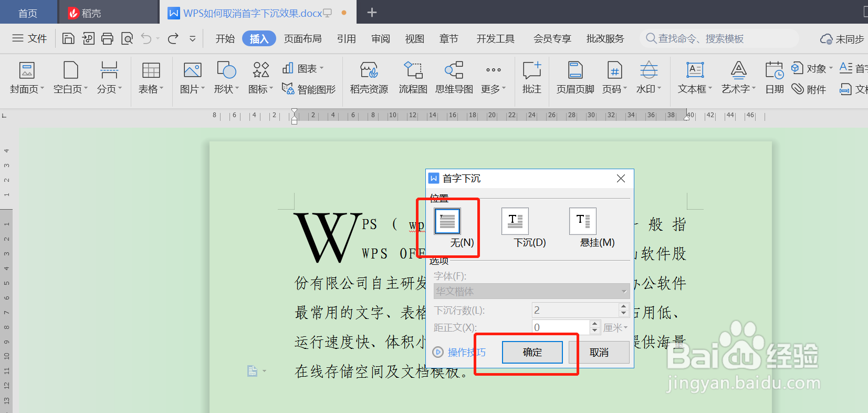Open the 页码 page number dropdown
868x413 pixels.
pos(614,78)
